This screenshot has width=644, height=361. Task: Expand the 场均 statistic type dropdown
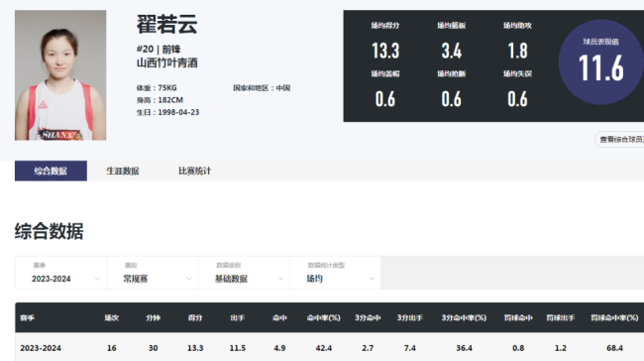(x=336, y=273)
